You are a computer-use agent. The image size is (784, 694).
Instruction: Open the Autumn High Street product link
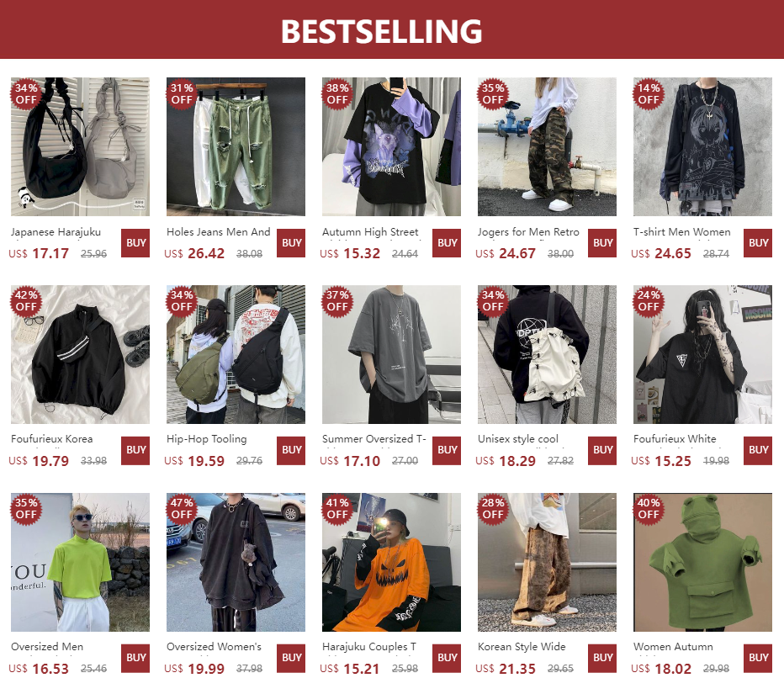(370, 232)
